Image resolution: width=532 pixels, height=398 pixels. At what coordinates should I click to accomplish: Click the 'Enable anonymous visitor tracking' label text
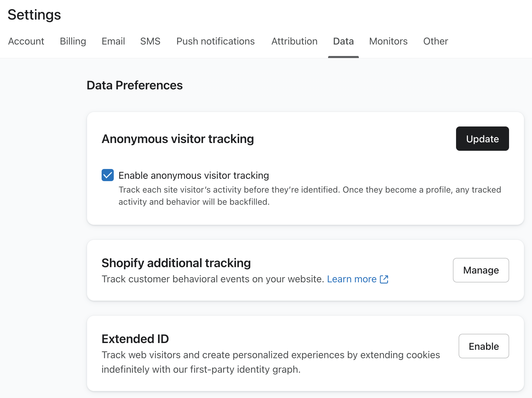click(x=193, y=175)
